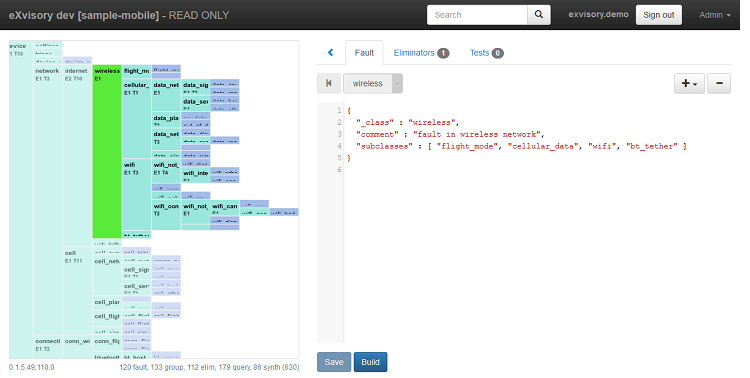Select the cell_sig treemap node

(x=136, y=271)
